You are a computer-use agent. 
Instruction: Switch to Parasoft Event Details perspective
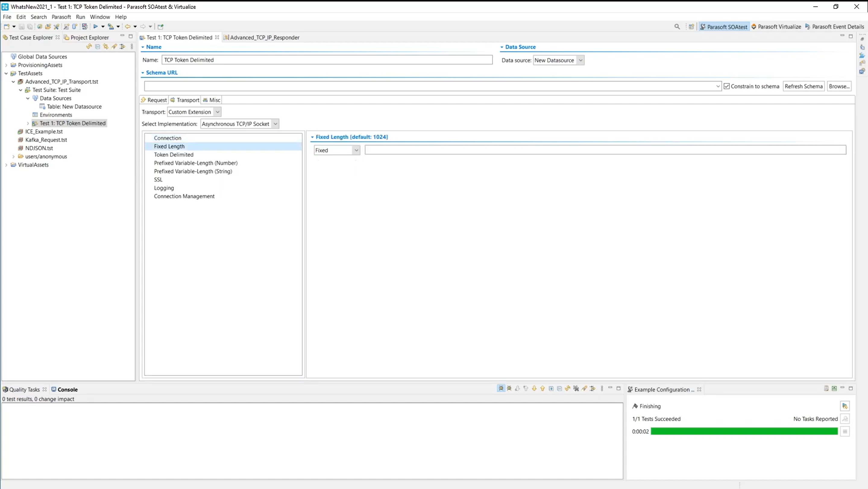(834, 27)
